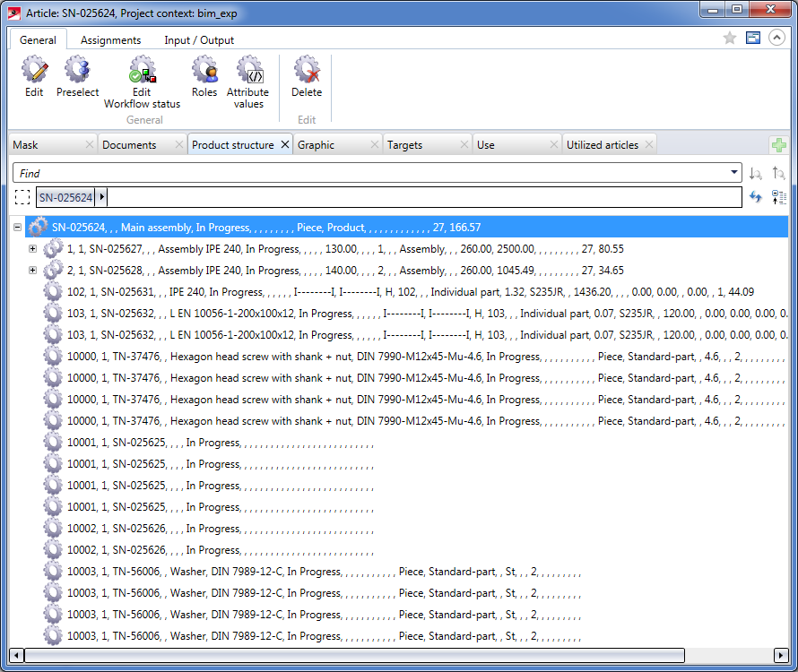Click gear icon of SN-025627 row
Screen dimensions: 798x672
point(53,249)
